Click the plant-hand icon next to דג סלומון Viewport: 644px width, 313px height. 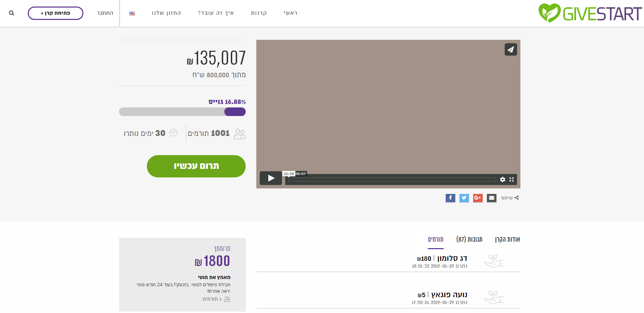pos(494,261)
